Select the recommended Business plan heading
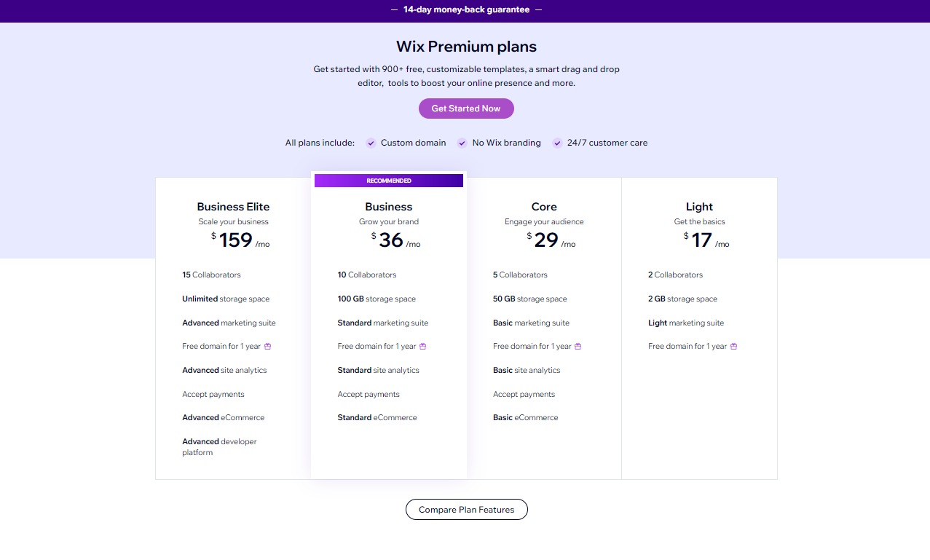This screenshot has height=560, width=930. pyautogui.click(x=389, y=207)
